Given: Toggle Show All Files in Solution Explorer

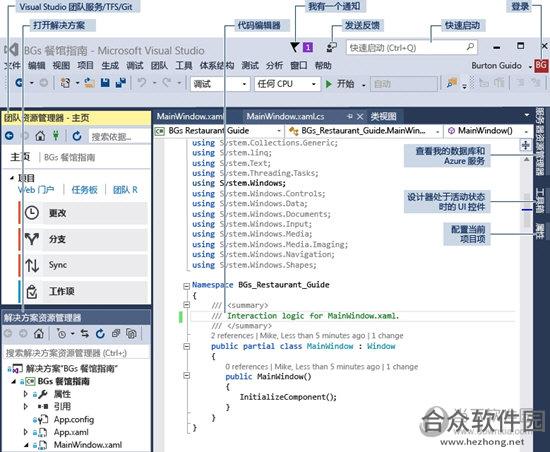Looking at the screenshot, I should pyautogui.click(x=132, y=333).
